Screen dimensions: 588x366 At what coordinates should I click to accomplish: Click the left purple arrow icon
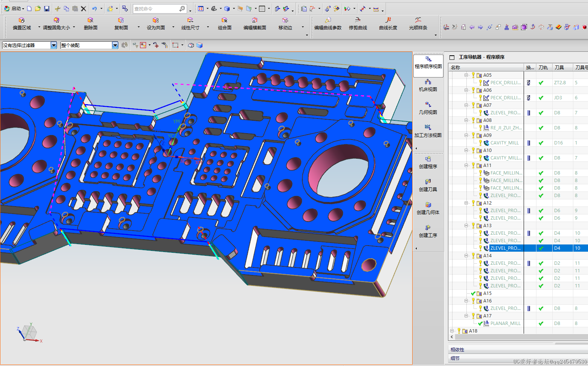coord(472,27)
